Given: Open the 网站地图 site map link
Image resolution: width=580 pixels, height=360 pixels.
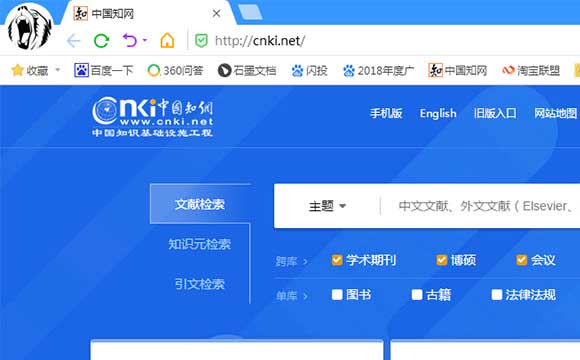Looking at the screenshot, I should pos(556,113).
